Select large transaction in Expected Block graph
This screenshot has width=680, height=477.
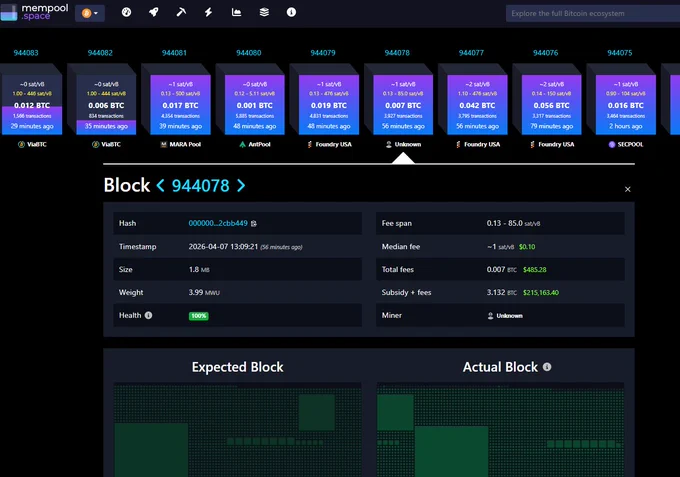(151, 450)
